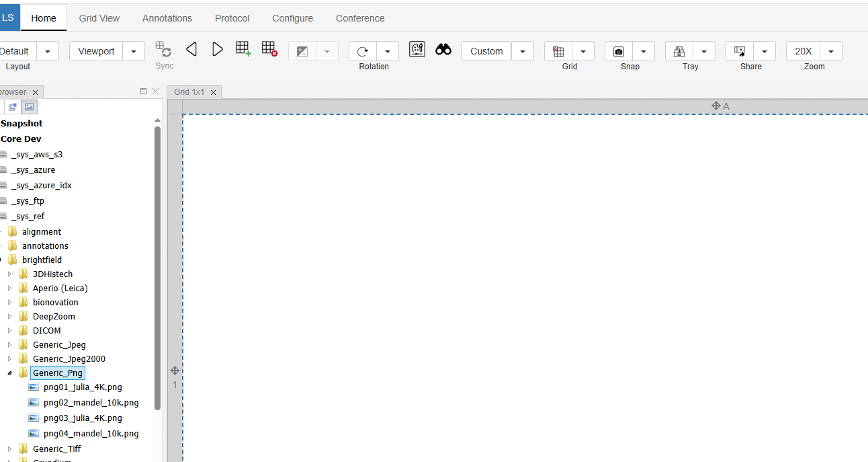Image resolution: width=868 pixels, height=462 pixels.
Task: Switch to the Annotations tab
Action: (167, 18)
